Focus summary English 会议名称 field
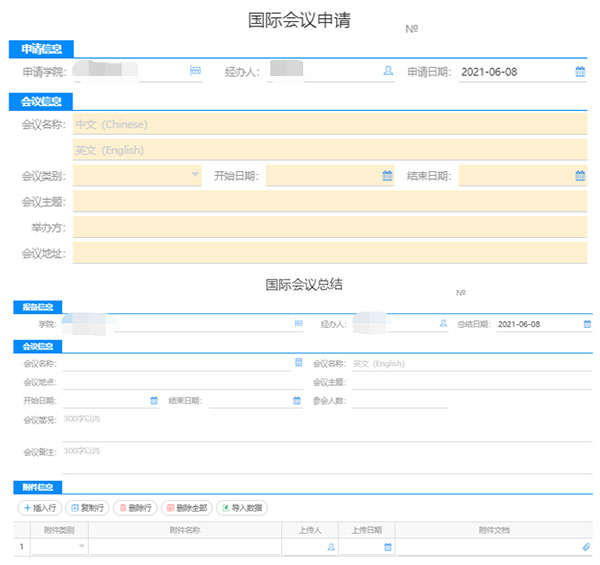600x565 pixels. point(472,363)
